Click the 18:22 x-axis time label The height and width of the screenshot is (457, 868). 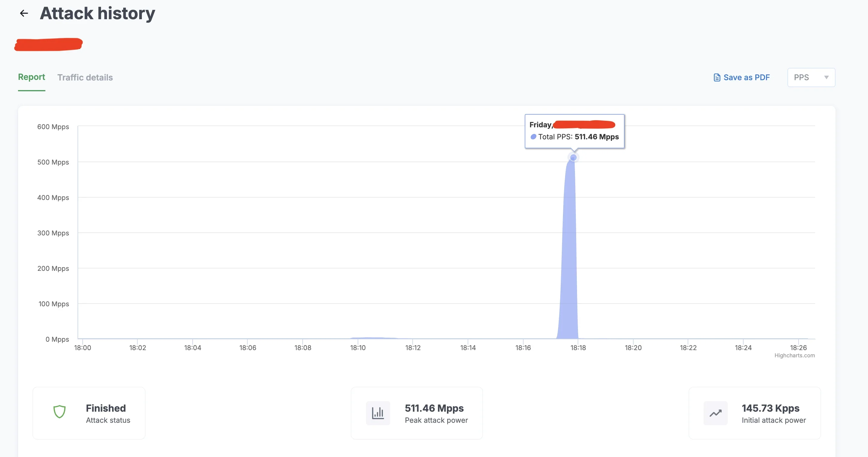click(x=688, y=348)
